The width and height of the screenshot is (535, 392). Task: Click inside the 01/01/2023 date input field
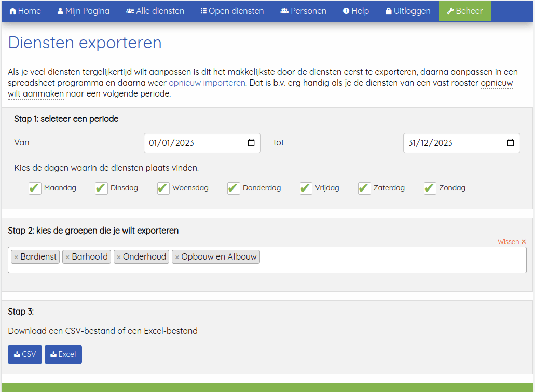(192, 143)
